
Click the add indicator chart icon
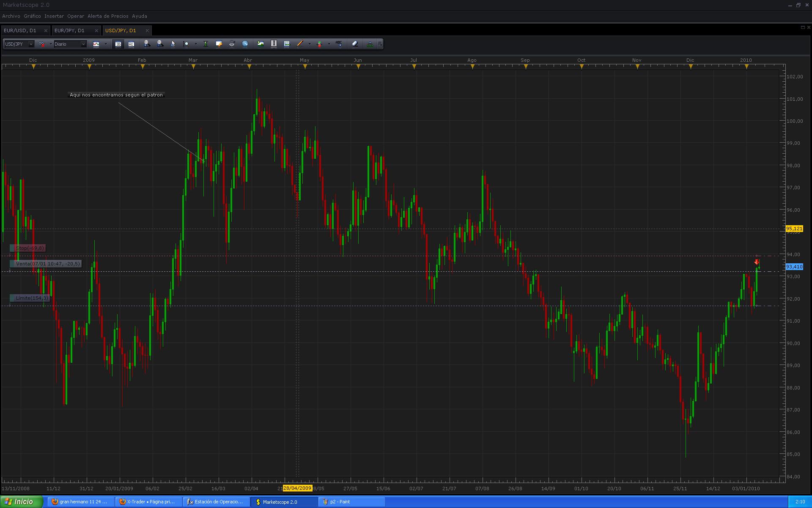pos(261,44)
